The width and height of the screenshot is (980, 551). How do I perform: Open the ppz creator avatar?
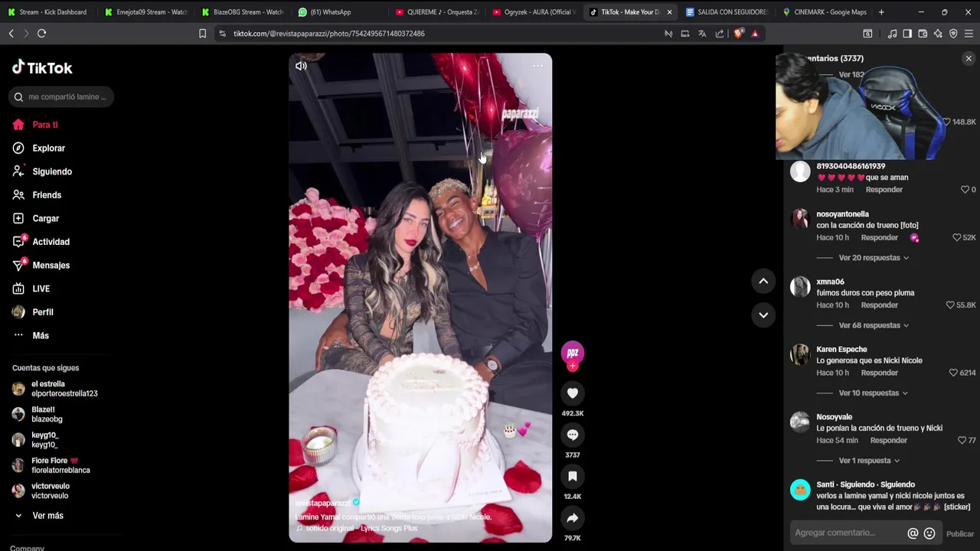(x=573, y=352)
